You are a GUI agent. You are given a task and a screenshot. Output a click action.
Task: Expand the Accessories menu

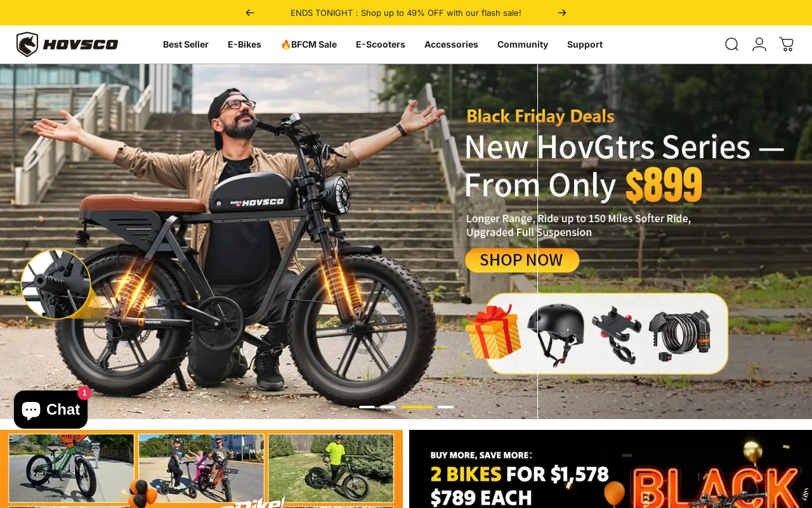pyautogui.click(x=451, y=44)
